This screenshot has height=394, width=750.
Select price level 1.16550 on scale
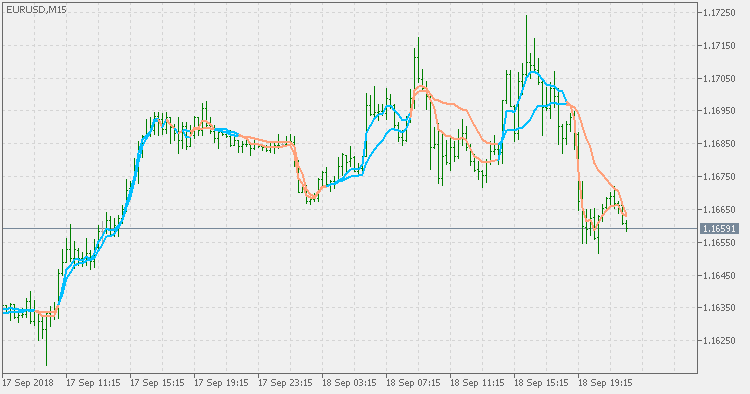(x=719, y=243)
